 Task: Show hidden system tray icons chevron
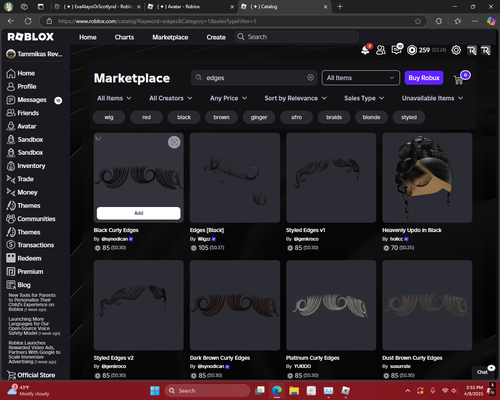tap(408, 391)
